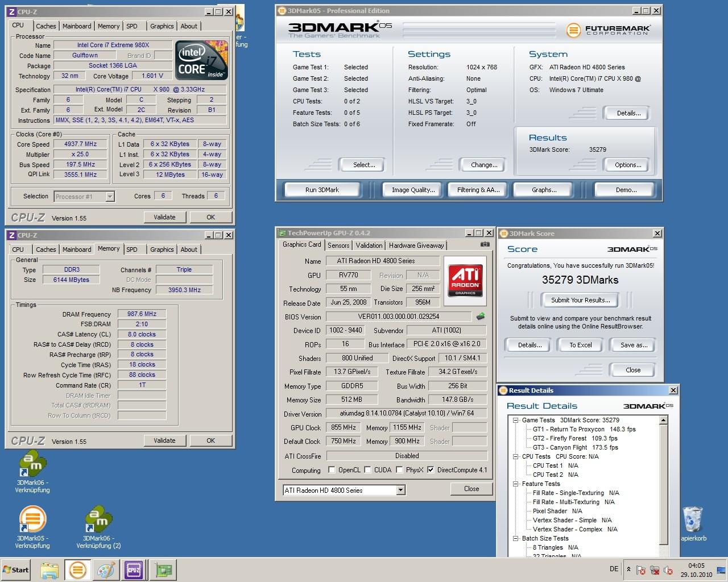Switch to Caches tab in top CPU-Z window
Screen dimensions: 728x582
46,26
